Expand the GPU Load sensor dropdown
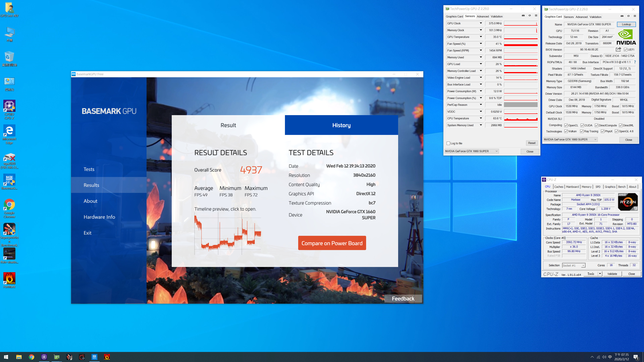This screenshot has width=644, height=362. point(481,64)
